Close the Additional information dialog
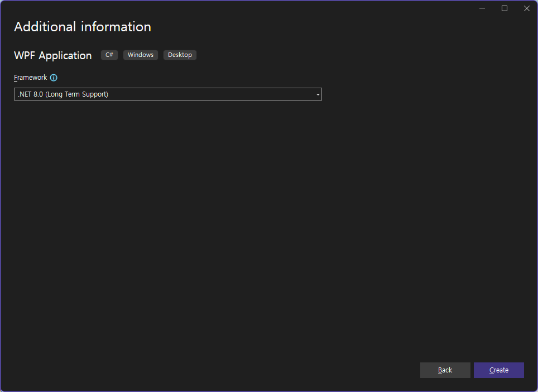Viewport: 538px width, 392px height. pyautogui.click(x=527, y=8)
